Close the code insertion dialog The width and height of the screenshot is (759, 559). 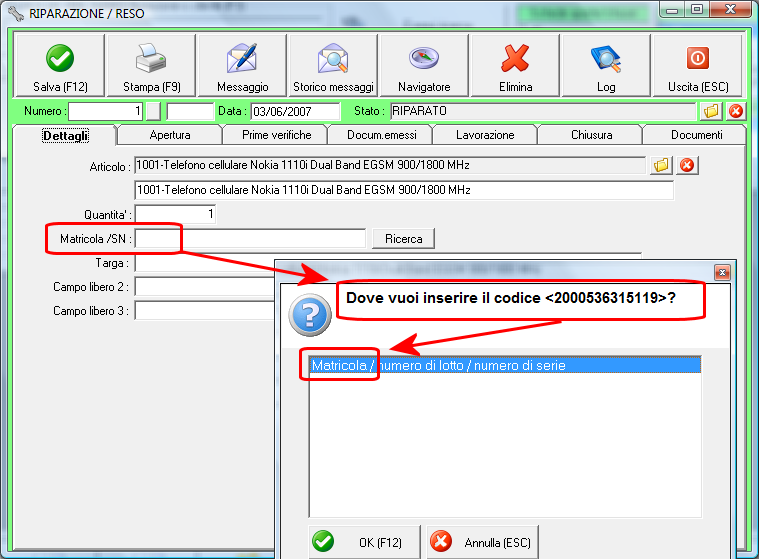coord(722,272)
